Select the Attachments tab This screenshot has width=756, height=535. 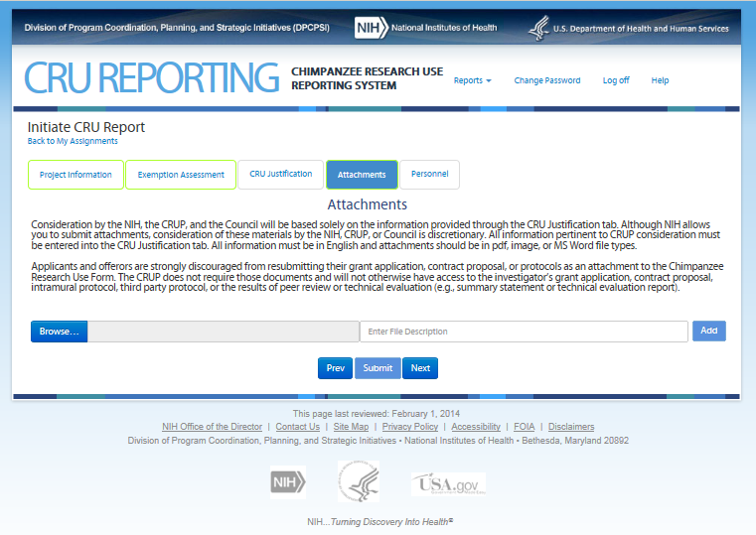(x=362, y=175)
